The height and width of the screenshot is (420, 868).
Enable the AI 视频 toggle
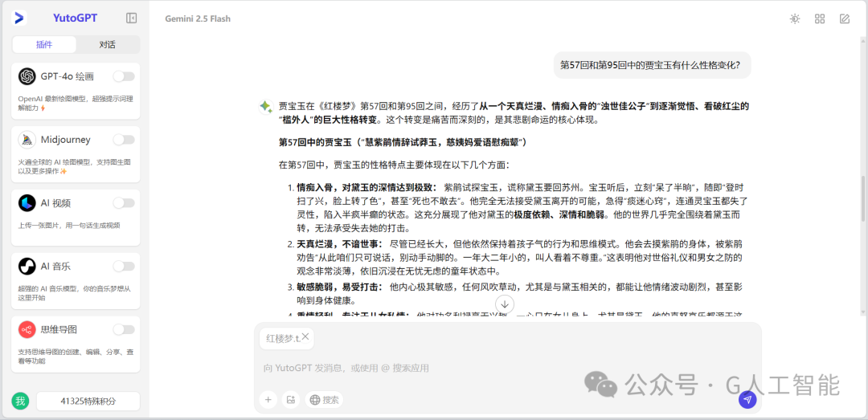pos(124,203)
